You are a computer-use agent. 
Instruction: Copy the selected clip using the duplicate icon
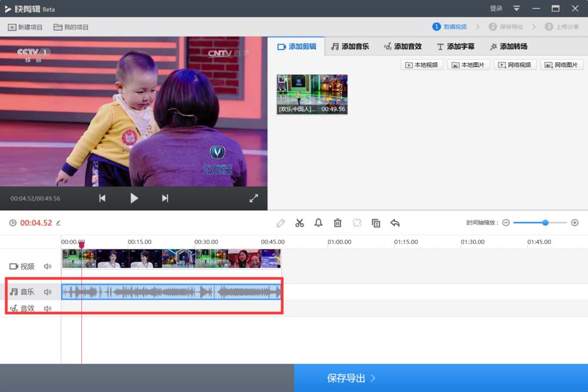point(376,223)
